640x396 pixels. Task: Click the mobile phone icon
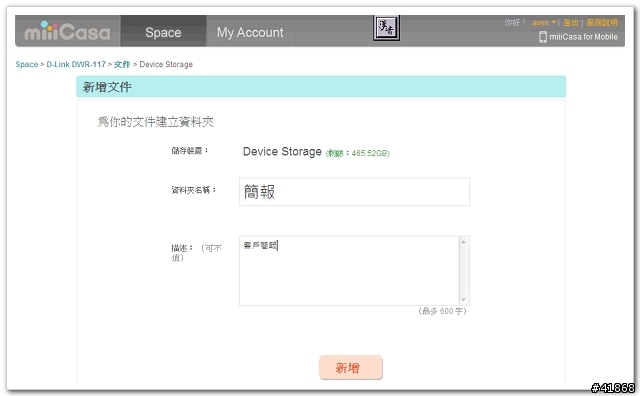(x=543, y=37)
